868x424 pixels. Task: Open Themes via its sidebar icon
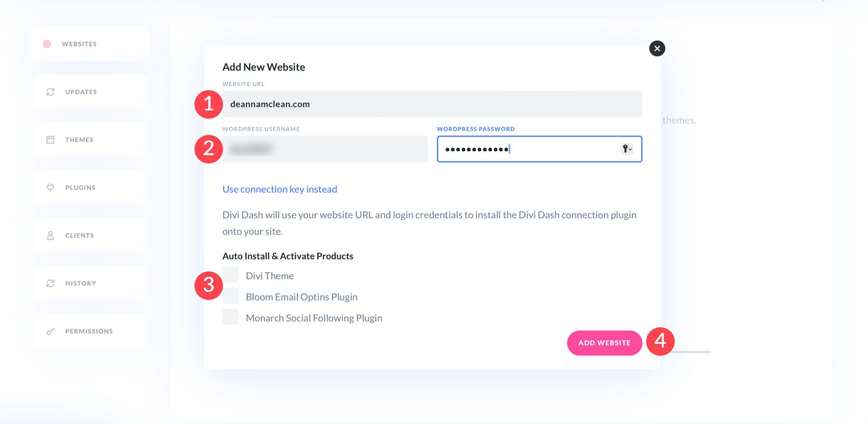pos(50,139)
